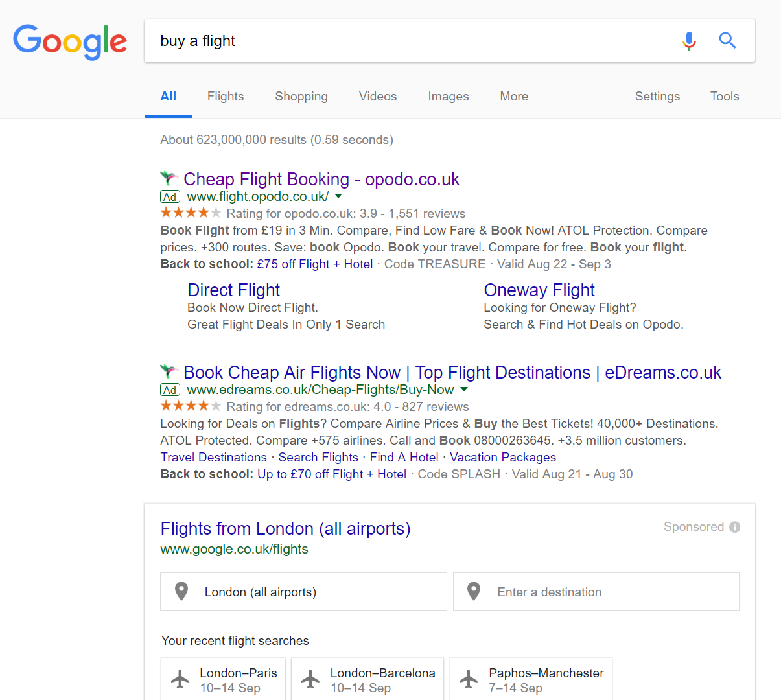Click destination pin icon beside Enter a destination

[474, 591]
